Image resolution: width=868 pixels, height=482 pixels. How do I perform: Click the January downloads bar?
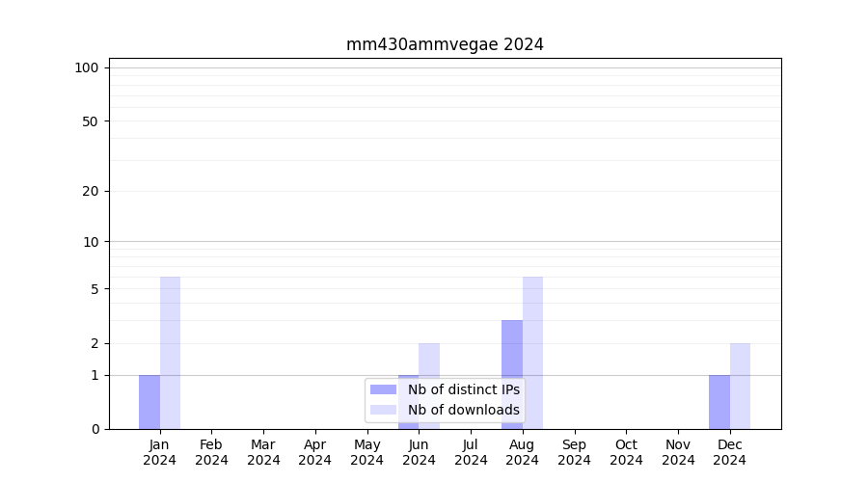170,353
